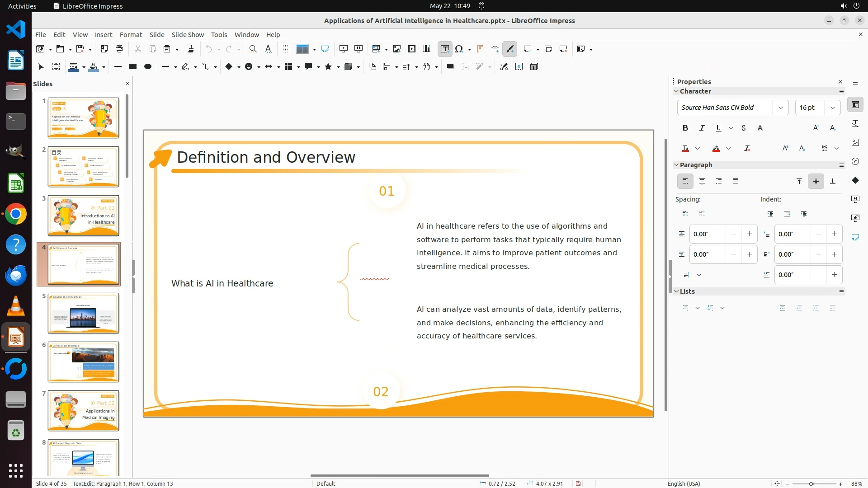Click the Toggle Shadow icon in toolbar
Screen dimensions: 868x488
pos(450,67)
